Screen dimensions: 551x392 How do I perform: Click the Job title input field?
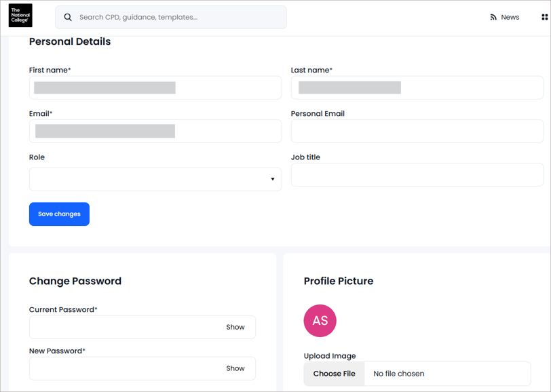pos(417,174)
